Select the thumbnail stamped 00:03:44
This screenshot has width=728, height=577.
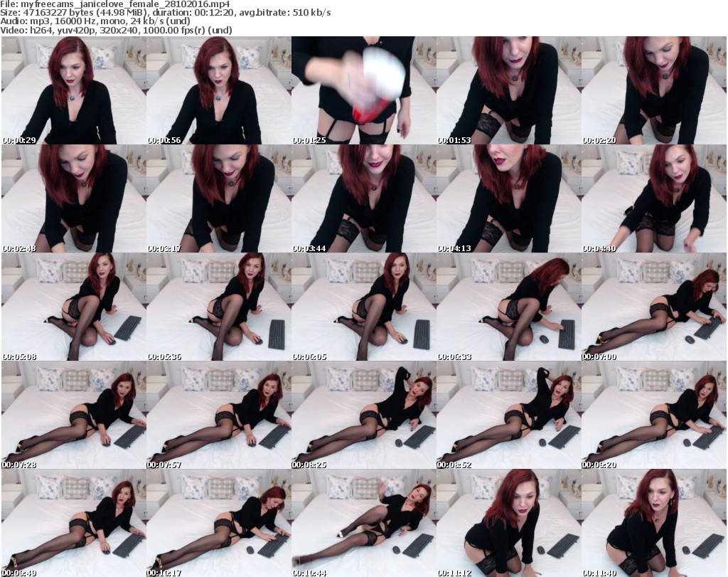point(363,198)
